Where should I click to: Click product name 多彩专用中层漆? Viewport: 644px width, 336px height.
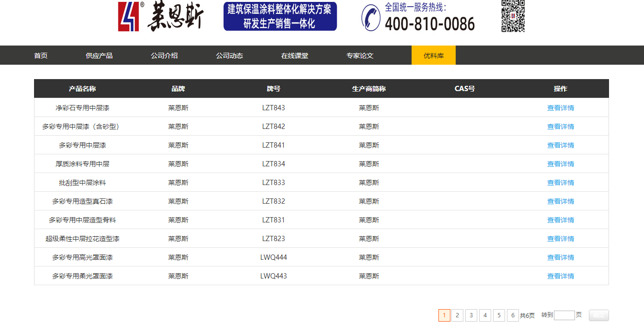point(82,145)
